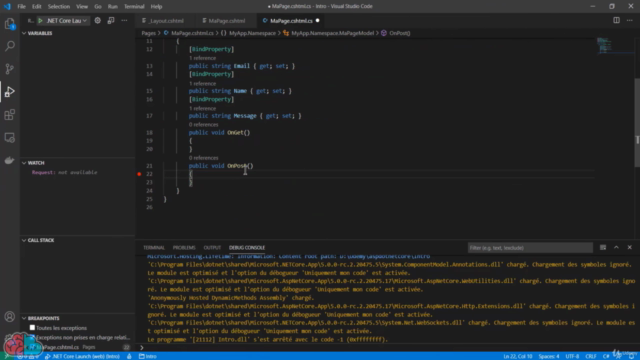Open the Extensions view
640x360 pixels.
pos(9,115)
